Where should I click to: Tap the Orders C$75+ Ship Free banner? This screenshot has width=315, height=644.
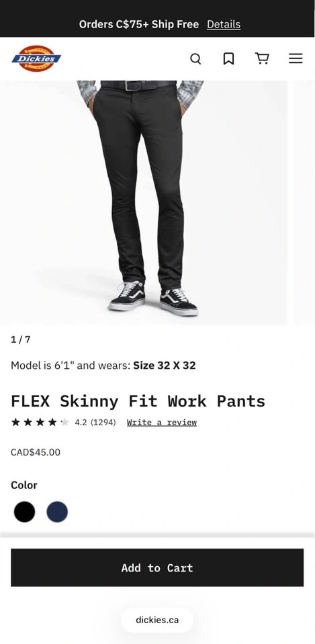(138, 24)
